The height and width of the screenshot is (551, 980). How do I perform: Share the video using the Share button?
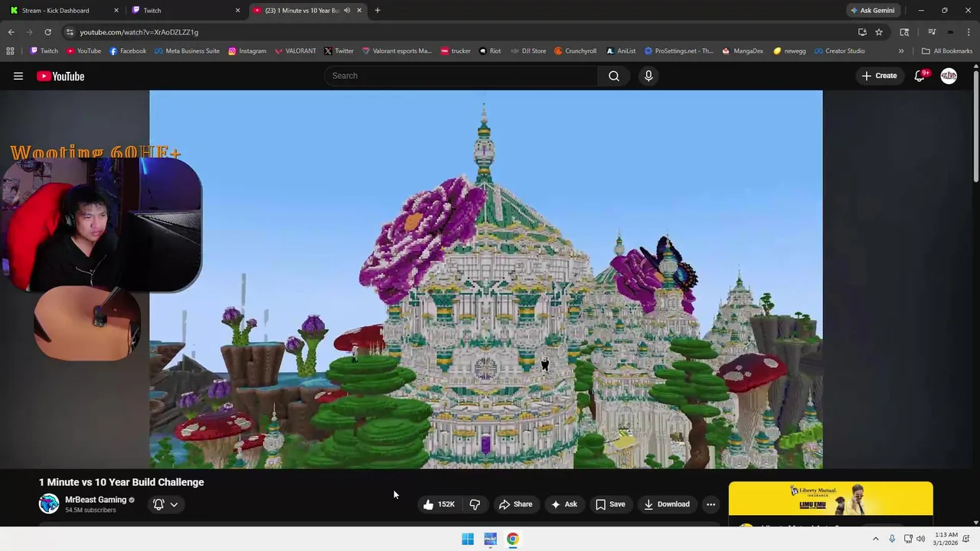tap(515, 504)
